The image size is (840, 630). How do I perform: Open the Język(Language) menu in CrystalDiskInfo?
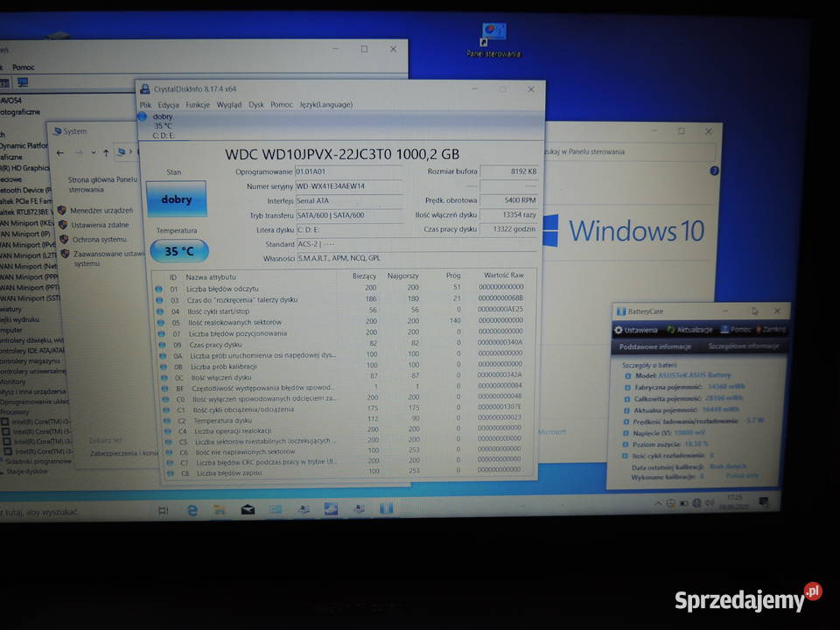pos(325,105)
